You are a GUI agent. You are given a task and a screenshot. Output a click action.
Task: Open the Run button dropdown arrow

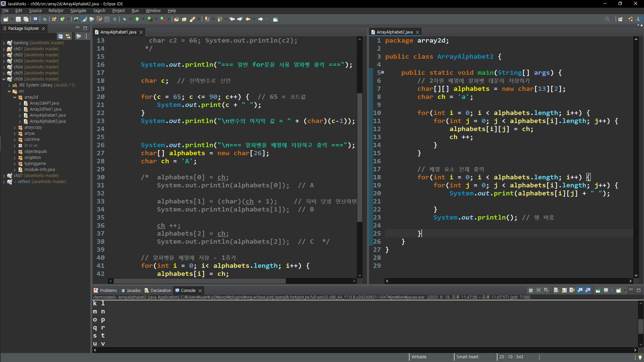[143, 19]
